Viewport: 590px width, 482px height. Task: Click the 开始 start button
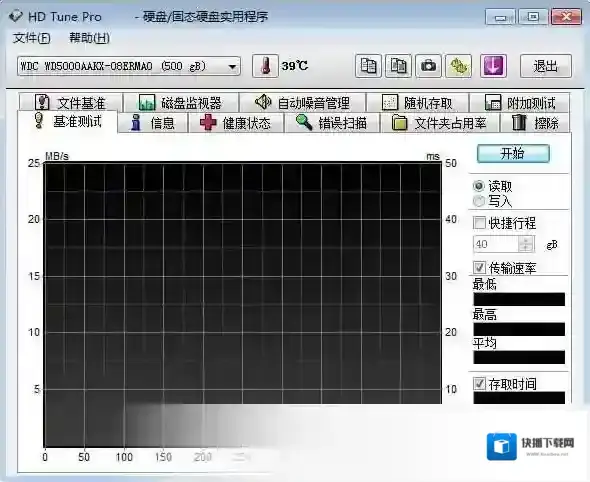point(513,153)
